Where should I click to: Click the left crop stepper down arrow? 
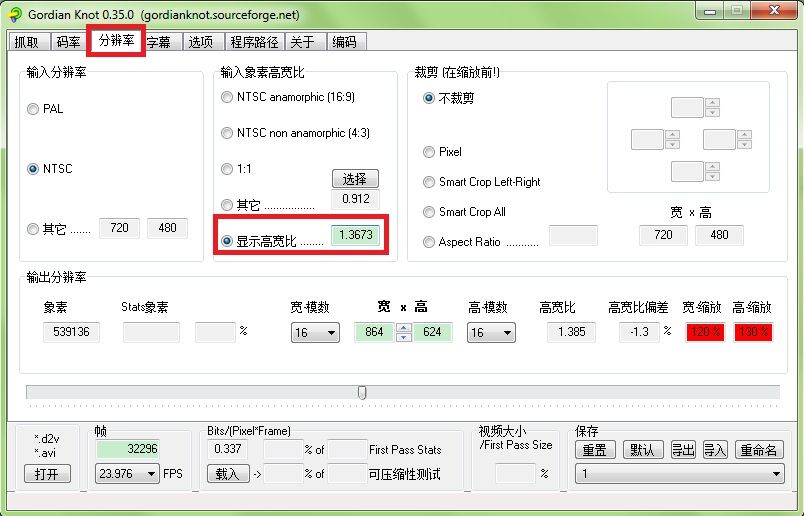coord(672,145)
